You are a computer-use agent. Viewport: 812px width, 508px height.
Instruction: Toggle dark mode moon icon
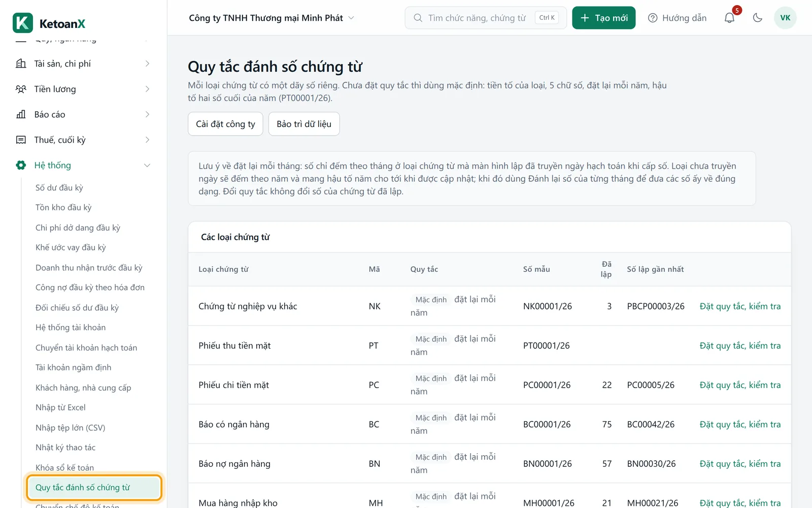click(758, 18)
